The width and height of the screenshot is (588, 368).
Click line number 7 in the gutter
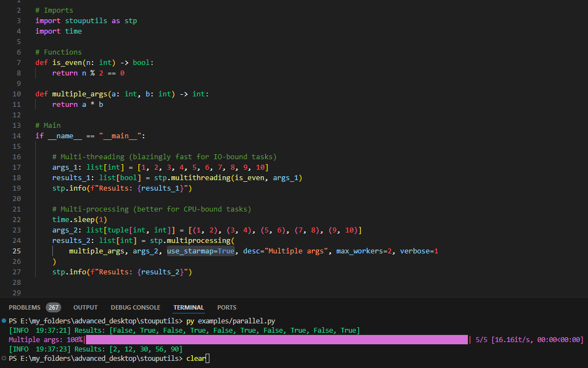tap(19, 63)
